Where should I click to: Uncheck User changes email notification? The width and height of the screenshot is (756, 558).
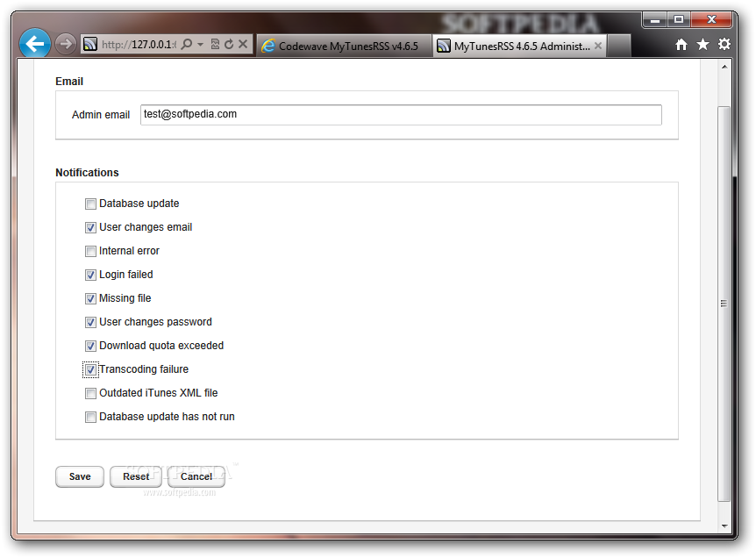pyautogui.click(x=90, y=227)
